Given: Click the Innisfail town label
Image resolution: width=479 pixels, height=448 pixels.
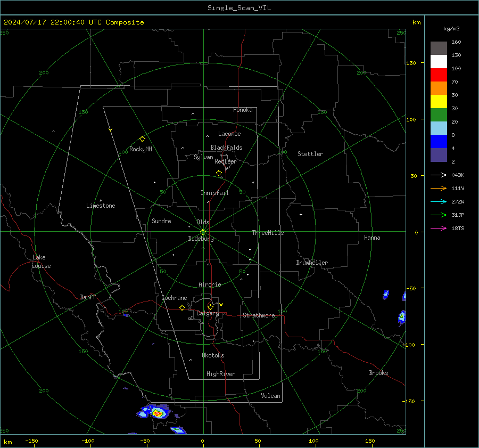Looking at the screenshot, I should [214, 193].
